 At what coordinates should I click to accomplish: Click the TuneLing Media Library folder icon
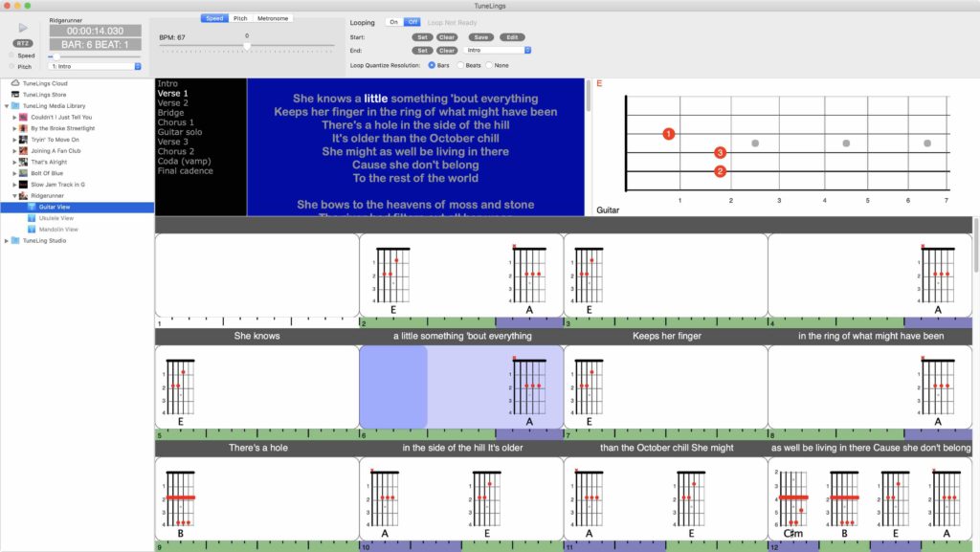coord(15,105)
